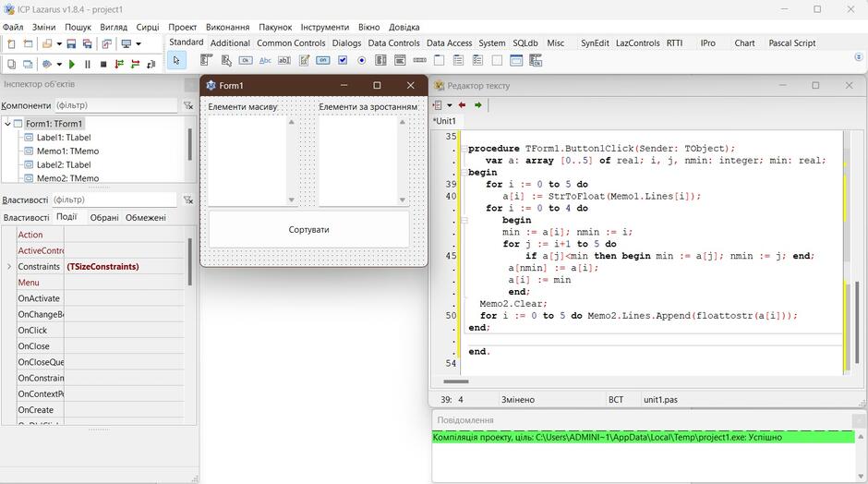The image size is (868, 484).
Task: Select TMemo component in the palette
Action: tap(304, 60)
